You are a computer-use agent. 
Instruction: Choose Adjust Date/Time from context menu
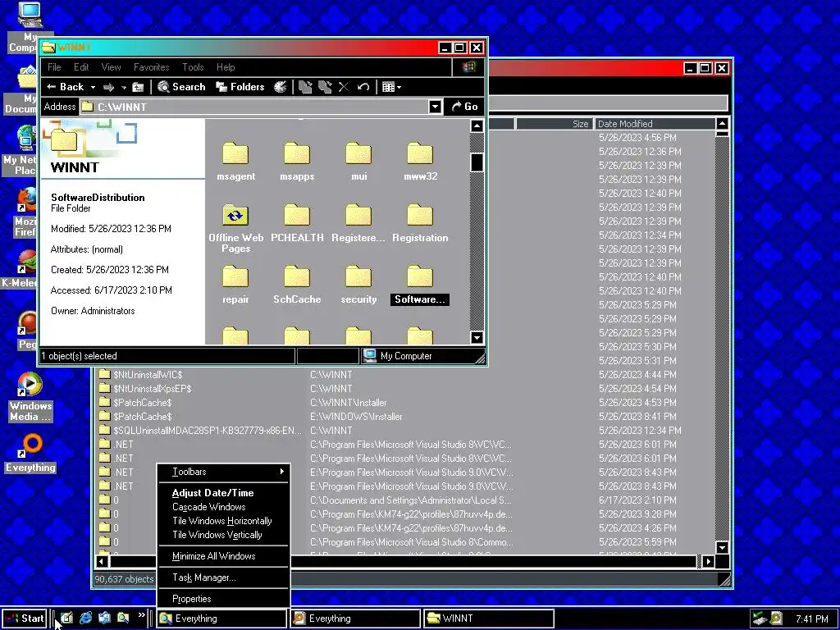click(223, 493)
